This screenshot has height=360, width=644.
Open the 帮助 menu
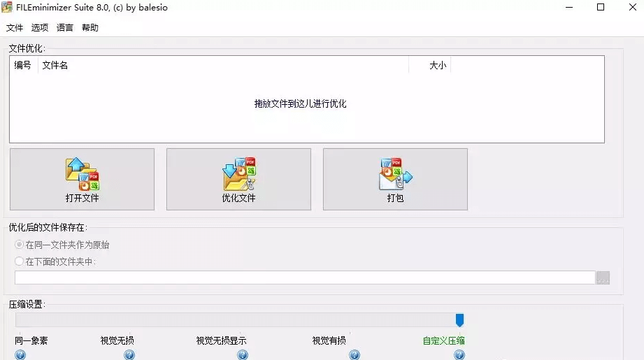click(x=90, y=27)
